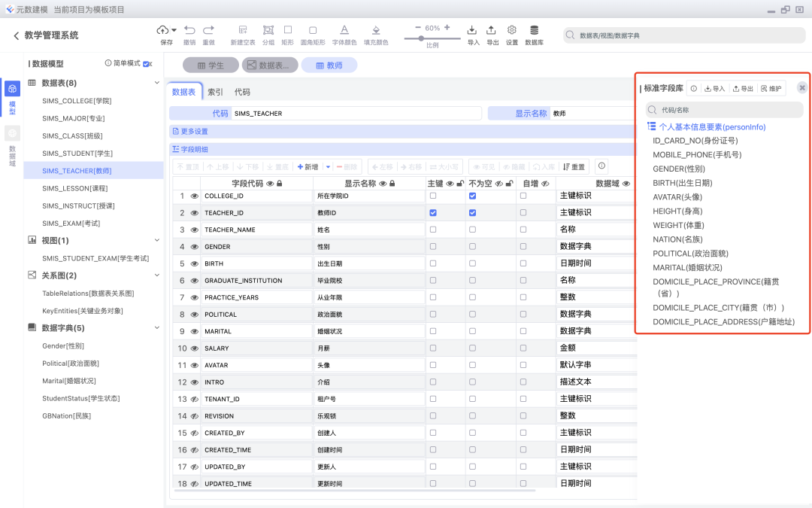Click the 分组 grouping icon
The image size is (812, 508).
[268, 30]
